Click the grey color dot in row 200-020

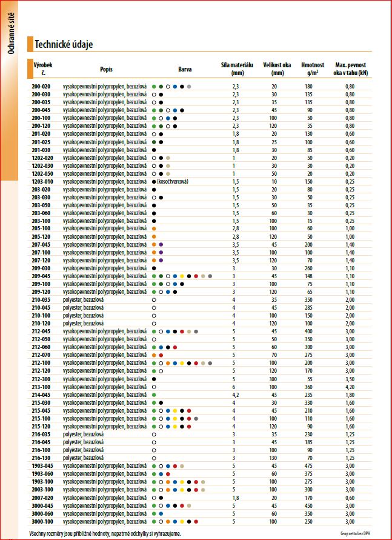(189, 87)
